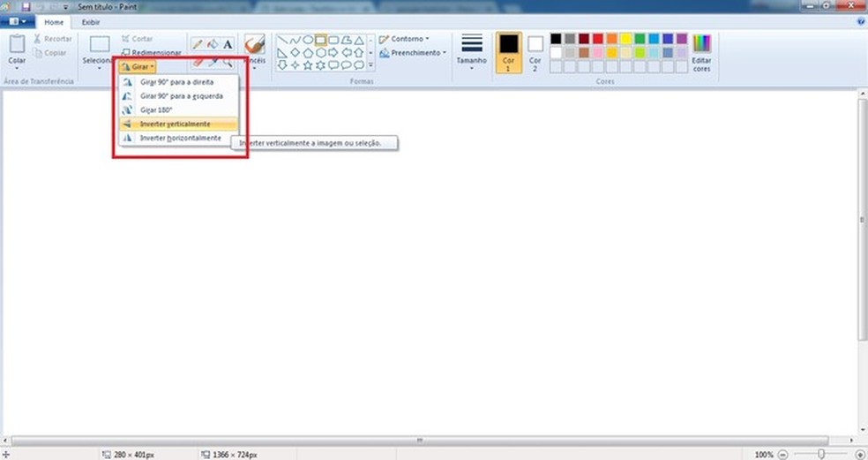Expand the shapes gallery more arrow
This screenshot has width=868, height=460.
(x=370, y=64)
